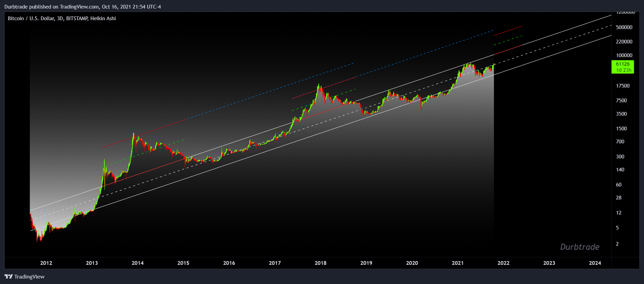Click the 1500 price axis label
Screen dimensions: 644x284
(621, 129)
